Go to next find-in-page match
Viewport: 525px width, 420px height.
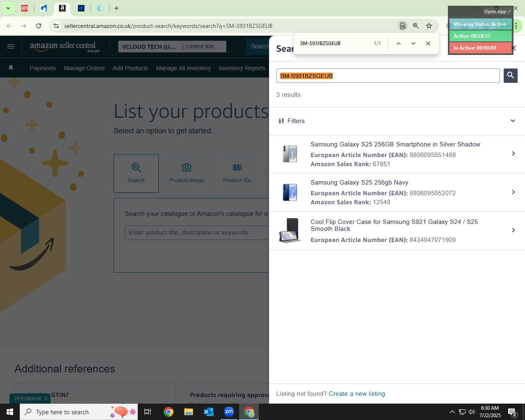click(x=413, y=43)
